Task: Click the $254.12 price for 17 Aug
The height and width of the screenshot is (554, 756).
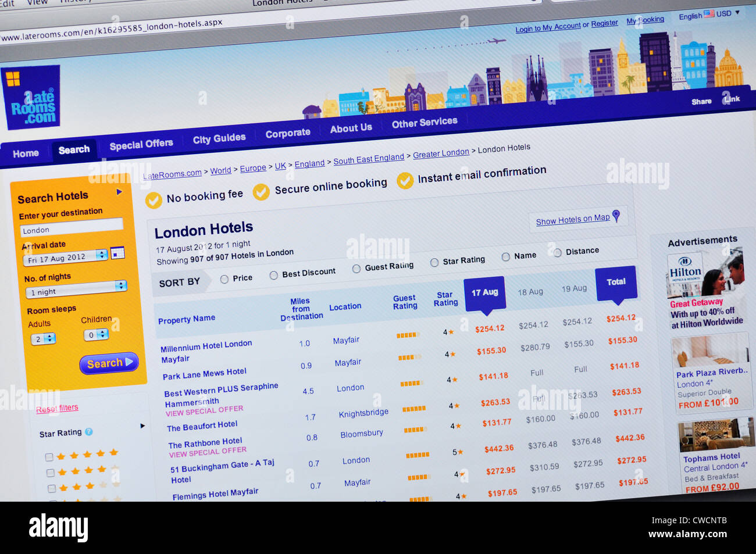Action: pos(490,329)
